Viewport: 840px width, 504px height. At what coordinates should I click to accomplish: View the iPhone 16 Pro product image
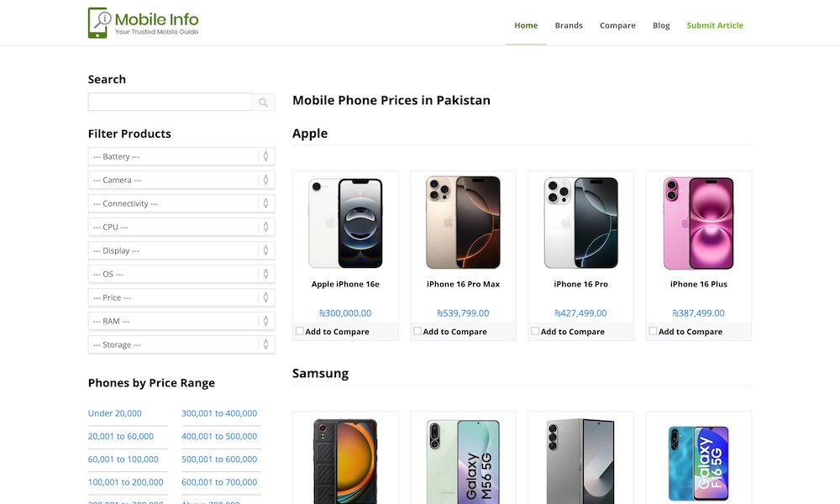click(x=580, y=223)
